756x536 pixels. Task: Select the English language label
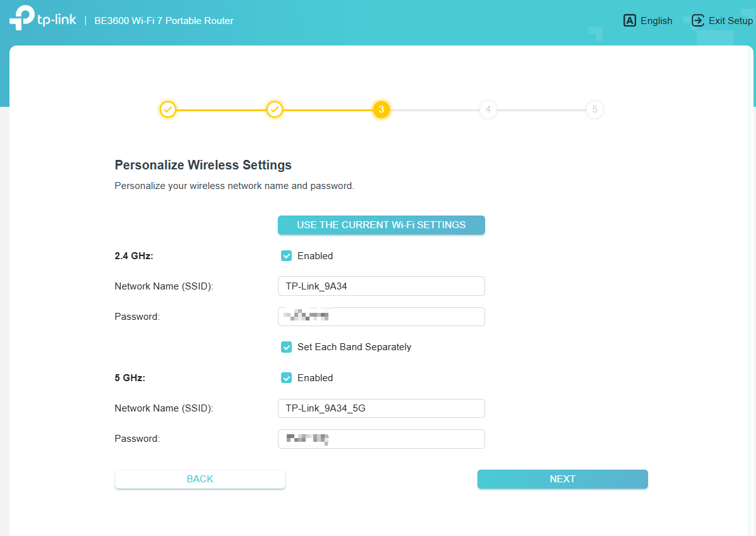[656, 20]
